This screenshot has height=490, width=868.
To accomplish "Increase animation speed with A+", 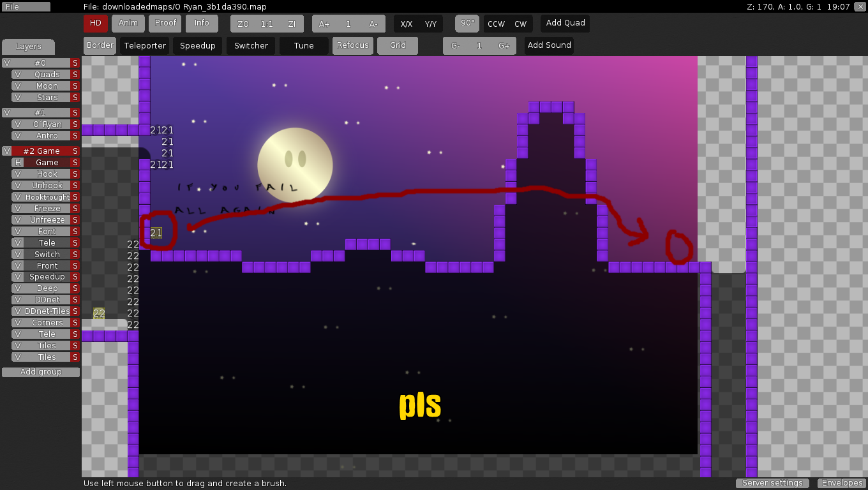I will [324, 24].
